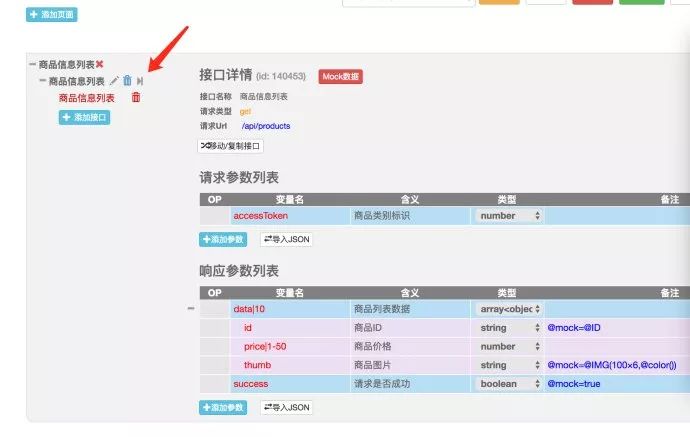The width and height of the screenshot is (690, 437).
Task: Collapse the second-level 商品信息列表 page node
Action: click(x=43, y=81)
